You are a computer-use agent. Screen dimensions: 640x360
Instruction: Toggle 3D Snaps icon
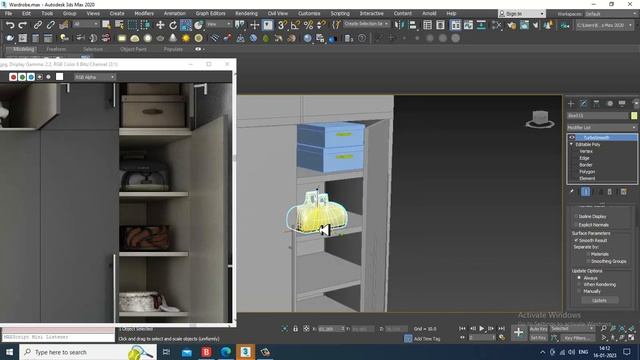[x=282, y=25]
